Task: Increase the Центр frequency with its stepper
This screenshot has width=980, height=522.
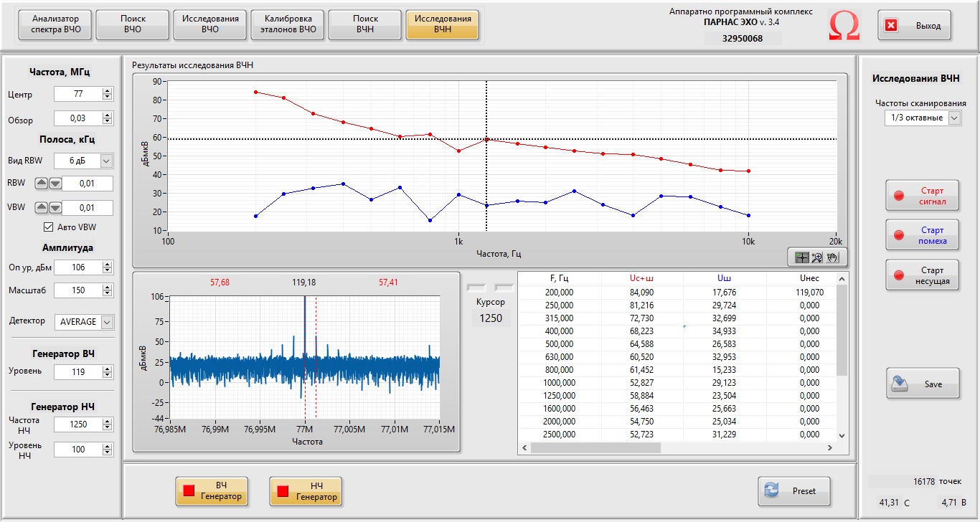Action: [108, 91]
